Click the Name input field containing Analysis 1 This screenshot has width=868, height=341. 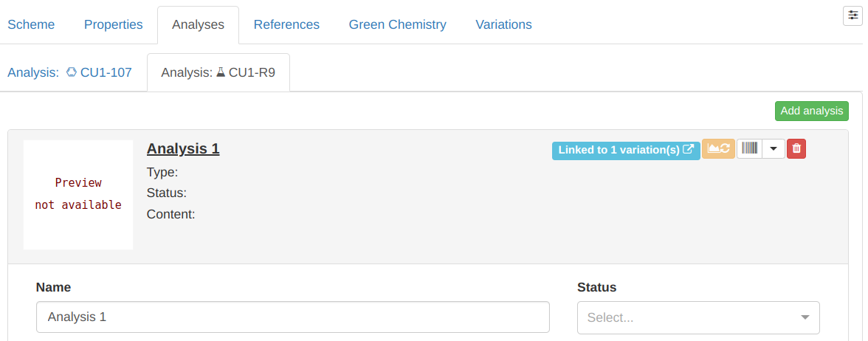coord(292,317)
